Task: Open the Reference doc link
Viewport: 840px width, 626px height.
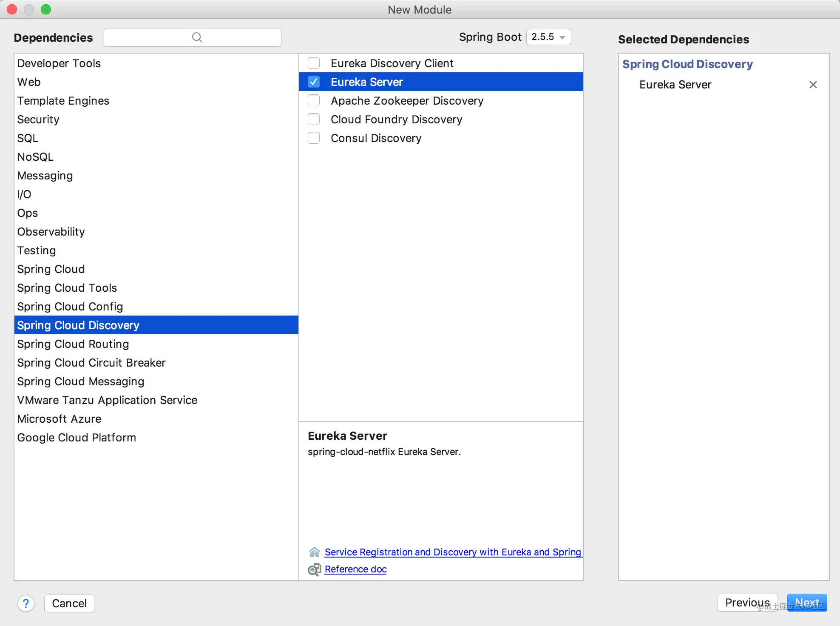Action: pos(356,569)
